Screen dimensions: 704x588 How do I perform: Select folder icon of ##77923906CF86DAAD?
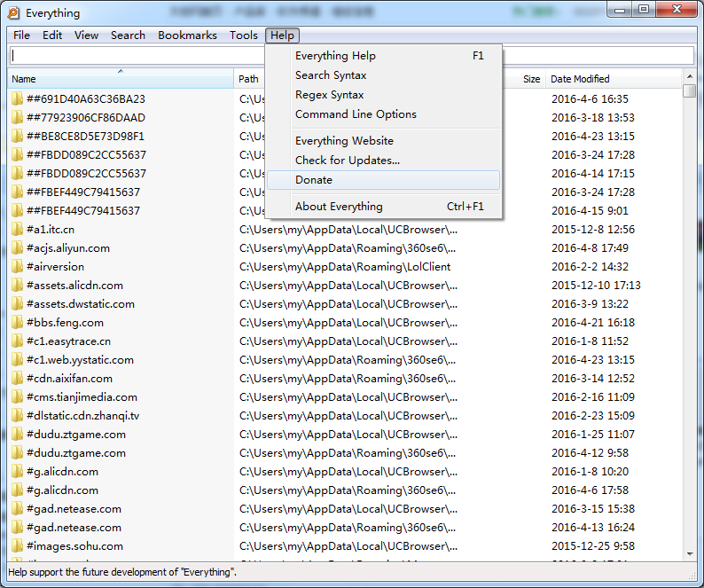pos(17,117)
